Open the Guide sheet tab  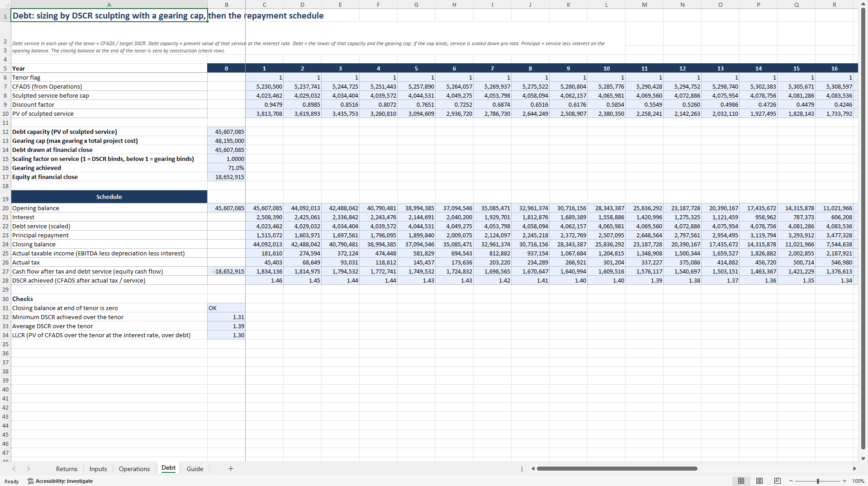[x=195, y=469]
